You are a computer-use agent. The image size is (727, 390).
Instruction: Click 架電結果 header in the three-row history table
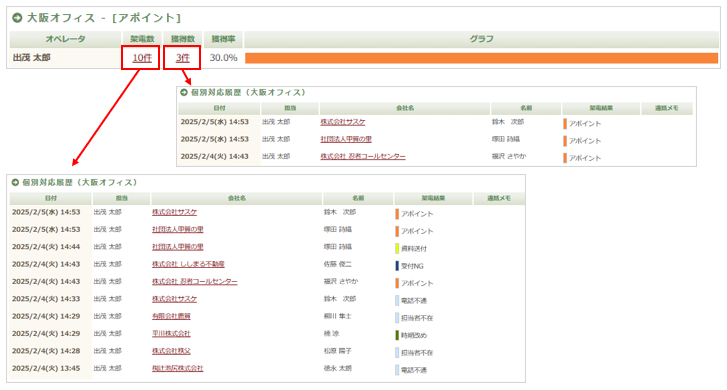click(601, 108)
